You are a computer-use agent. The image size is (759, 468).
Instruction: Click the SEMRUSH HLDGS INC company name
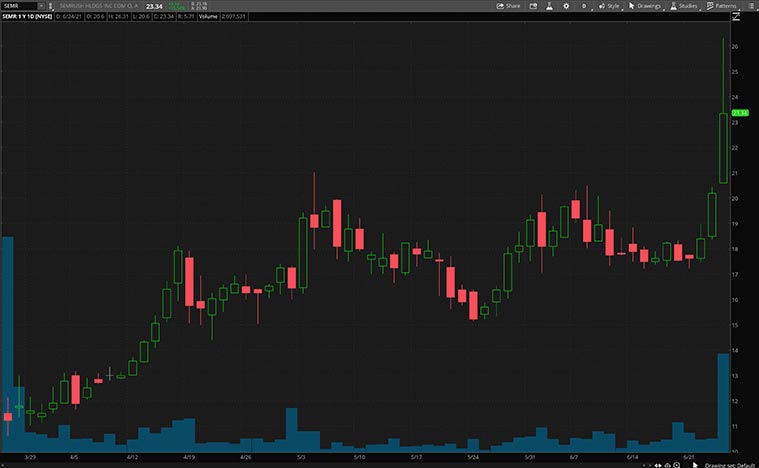pyautogui.click(x=99, y=6)
